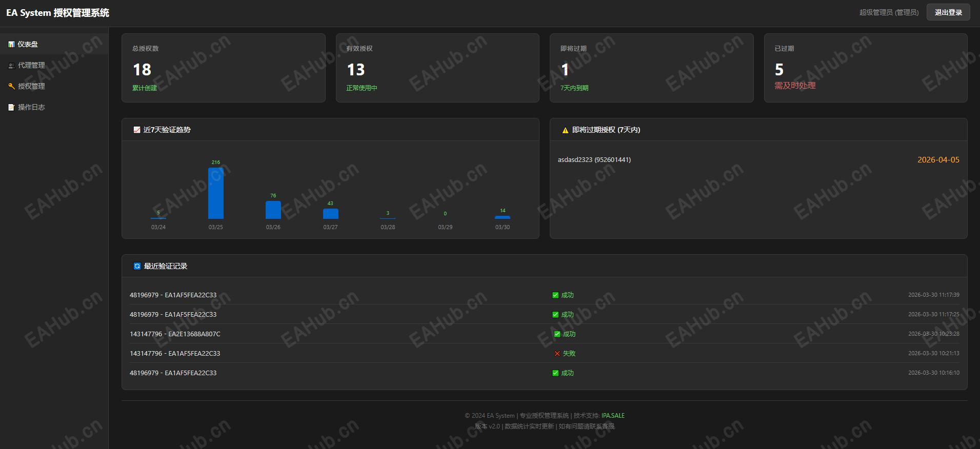Click the chart icon beside 近7天验证趋势
The image size is (980, 449).
(x=137, y=130)
